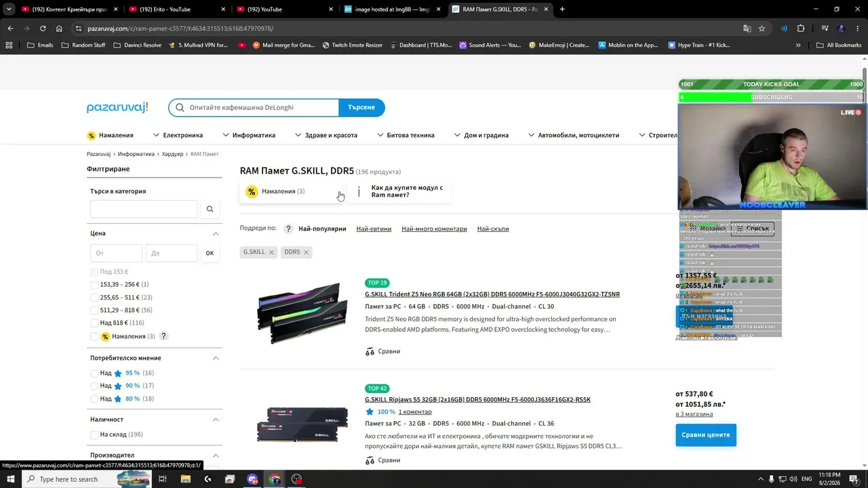
Task: Click the 'Търси в категория' search field
Action: [x=144, y=209]
